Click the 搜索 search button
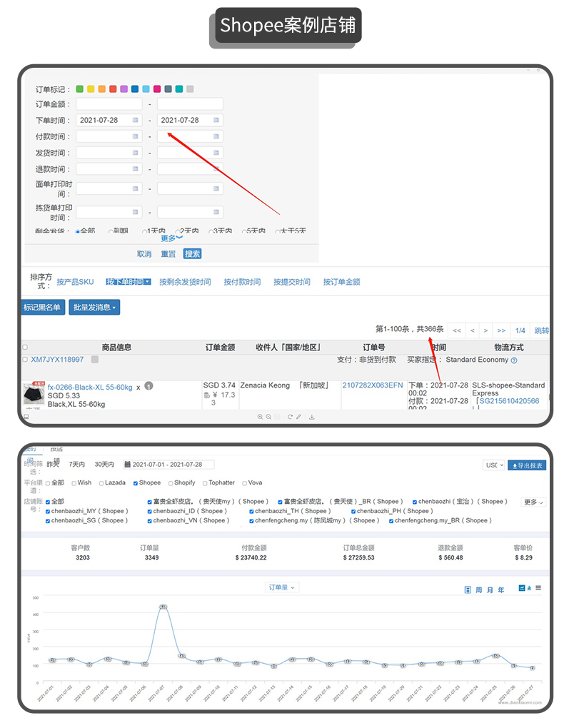 (192, 253)
